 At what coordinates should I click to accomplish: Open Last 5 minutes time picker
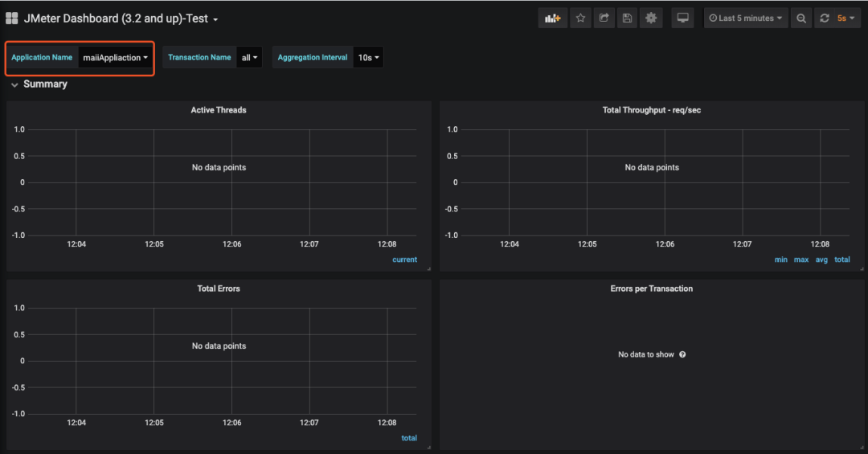click(746, 18)
